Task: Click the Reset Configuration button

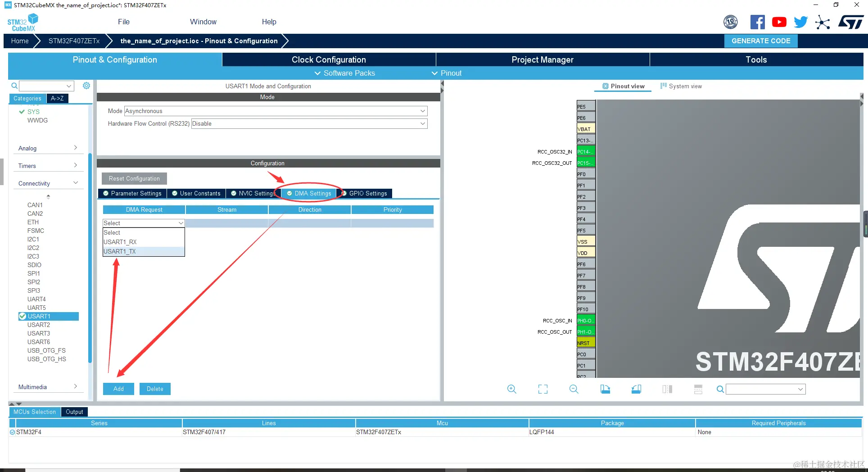Action: (134, 178)
